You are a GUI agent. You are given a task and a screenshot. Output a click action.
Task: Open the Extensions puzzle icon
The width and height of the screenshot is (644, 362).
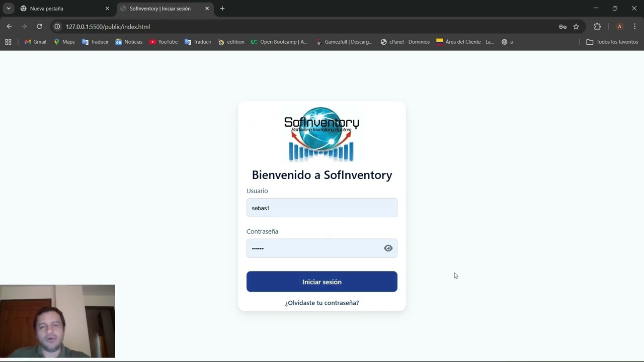597,27
